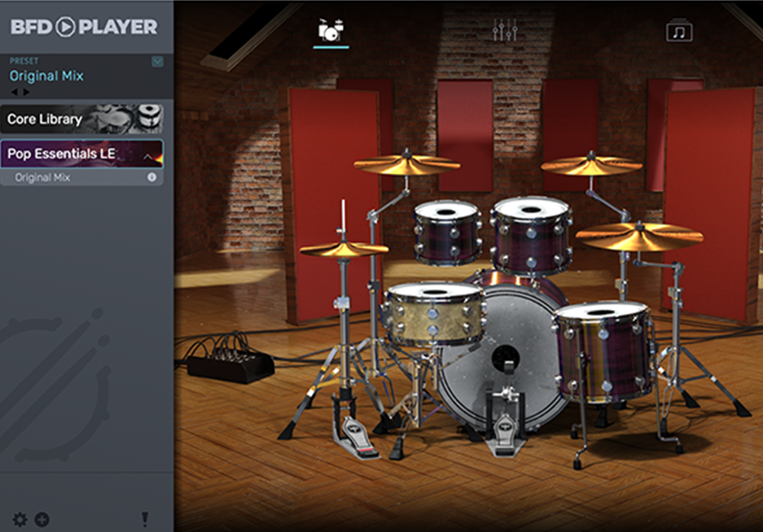Viewport: 763px width, 532px height.
Task: Hit the left crash cymbal
Action: (x=406, y=164)
